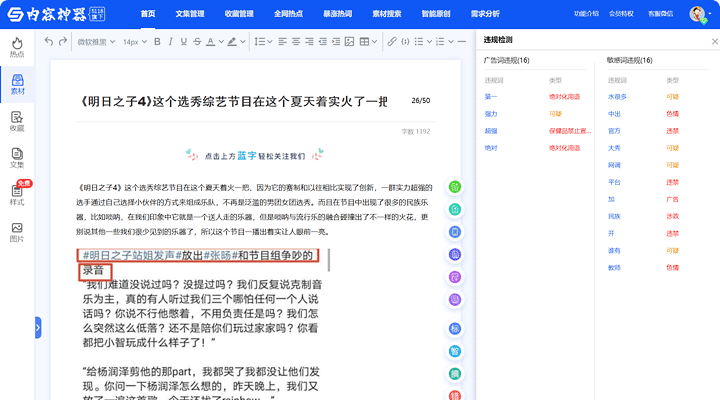Open 收藏 in the left sidebar
720x400 pixels.
[17, 121]
